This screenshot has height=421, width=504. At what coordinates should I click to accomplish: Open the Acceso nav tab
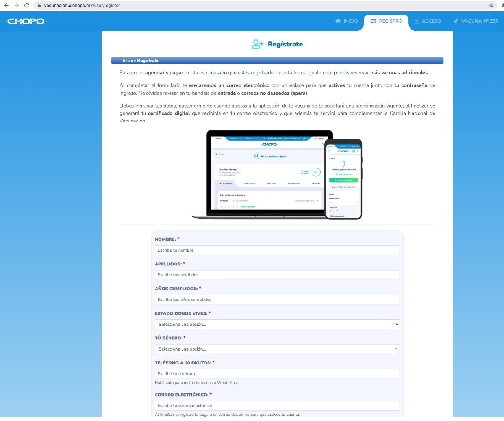click(x=428, y=21)
